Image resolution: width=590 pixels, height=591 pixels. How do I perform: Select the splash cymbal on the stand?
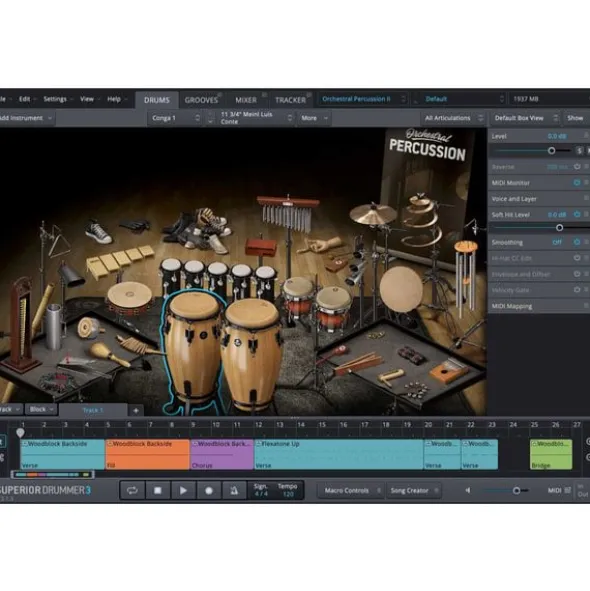point(372,214)
